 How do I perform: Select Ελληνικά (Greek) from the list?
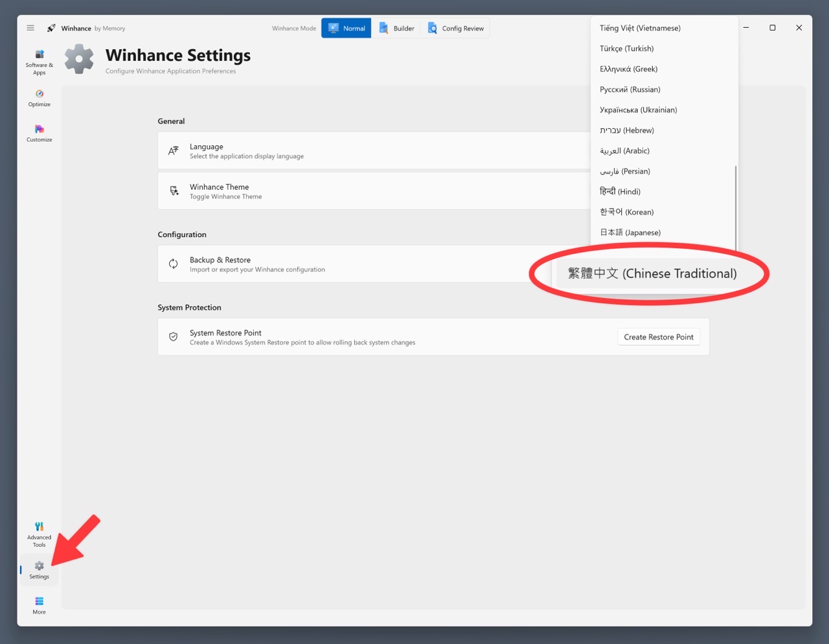click(664, 69)
